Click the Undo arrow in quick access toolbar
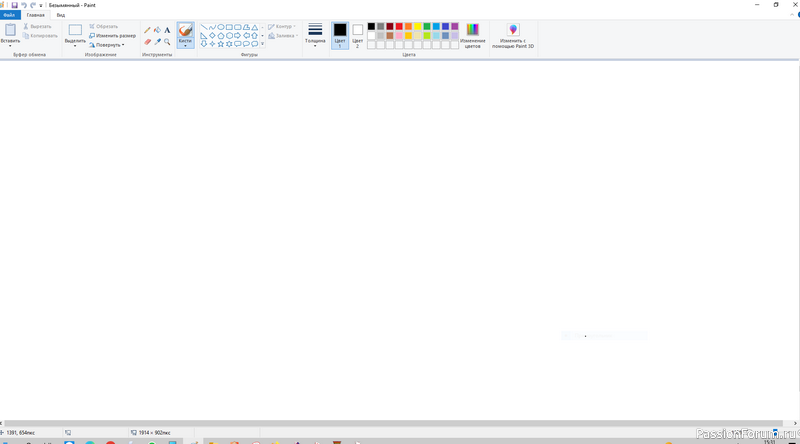The height and width of the screenshot is (444, 800). [x=24, y=5]
